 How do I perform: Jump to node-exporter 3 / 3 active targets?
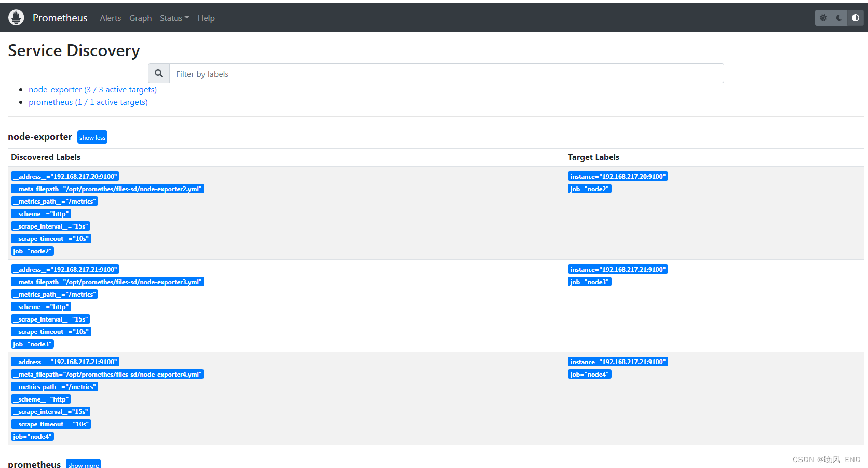click(93, 90)
